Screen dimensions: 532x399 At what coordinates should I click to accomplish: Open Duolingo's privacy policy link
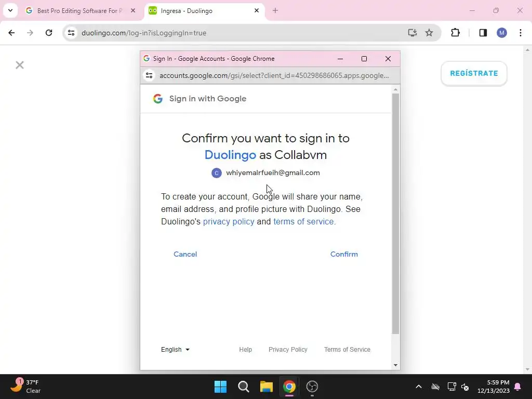pos(229,221)
